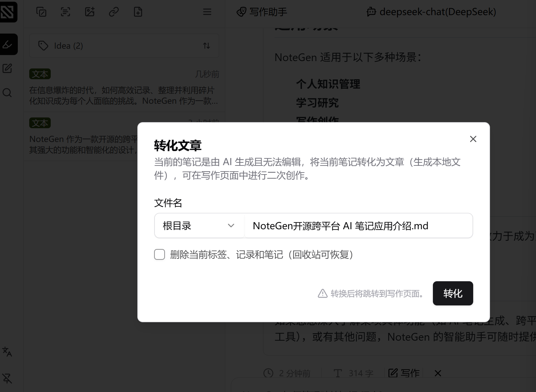Click the add image toolbar icon
The height and width of the screenshot is (392, 536).
(x=90, y=12)
